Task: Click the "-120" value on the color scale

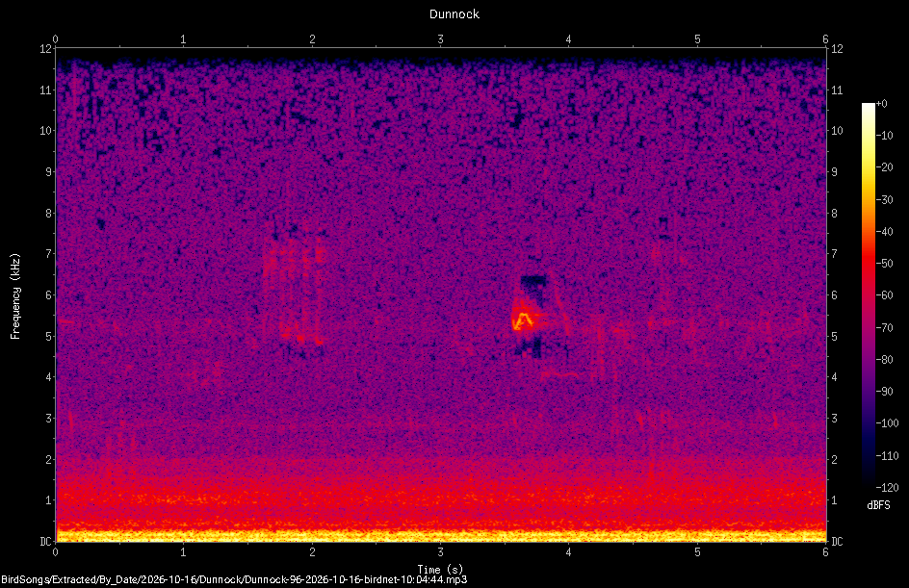Action: pyautogui.click(x=887, y=488)
